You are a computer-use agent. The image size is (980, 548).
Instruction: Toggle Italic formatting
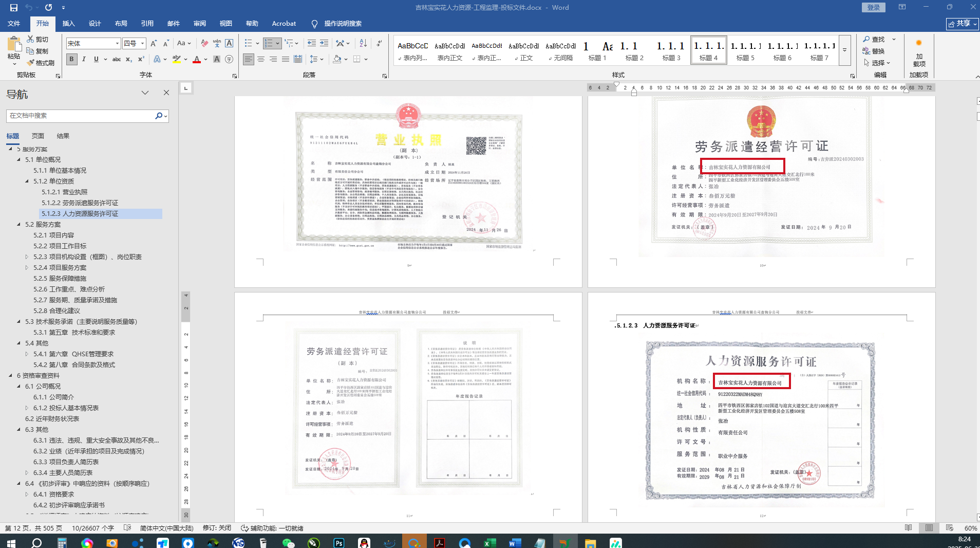pyautogui.click(x=84, y=60)
